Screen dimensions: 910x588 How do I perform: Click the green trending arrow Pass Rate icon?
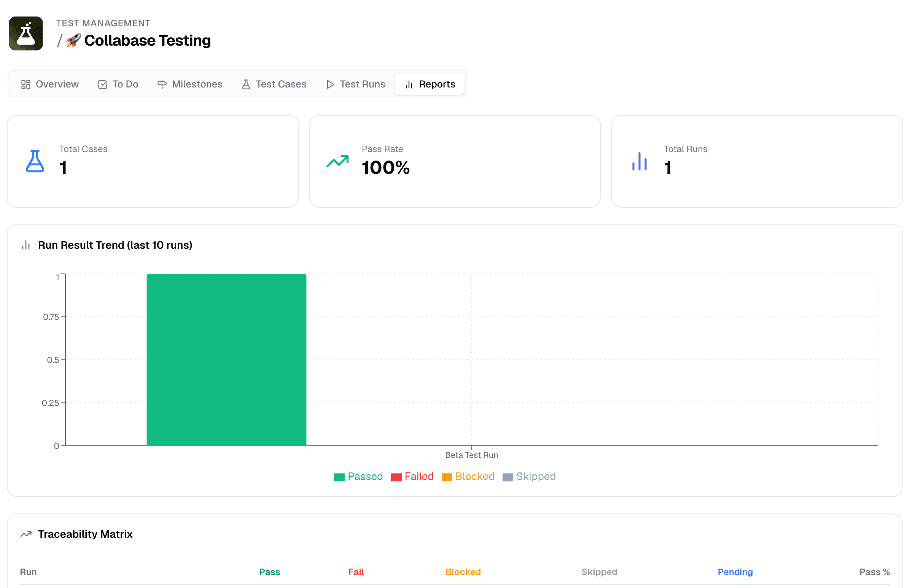[x=337, y=161]
